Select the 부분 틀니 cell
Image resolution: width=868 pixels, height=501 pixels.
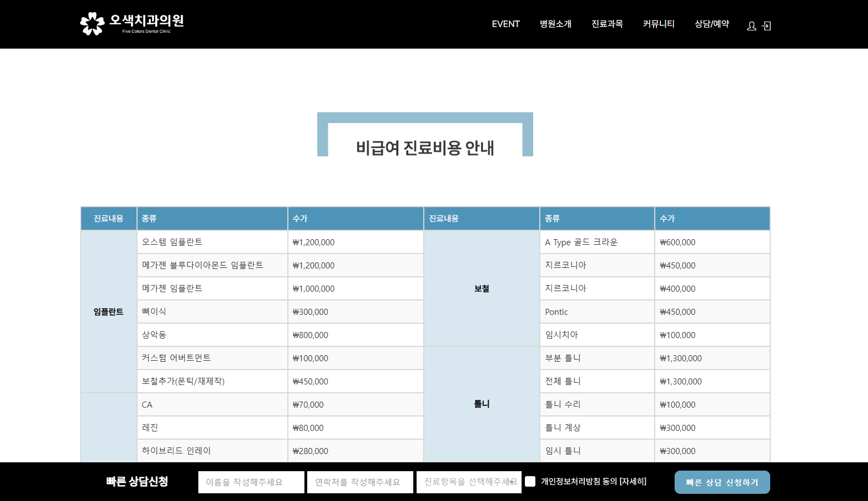[x=597, y=358]
